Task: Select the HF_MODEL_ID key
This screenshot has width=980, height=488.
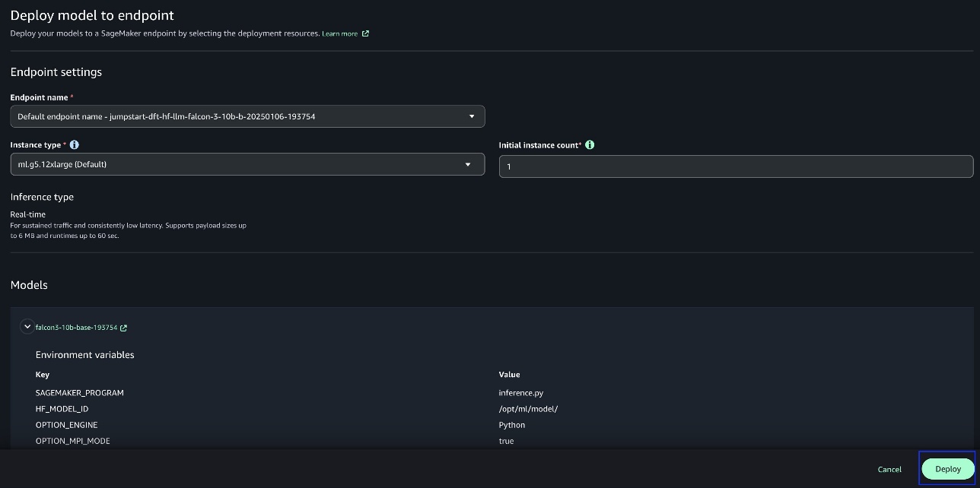Action: 62,409
